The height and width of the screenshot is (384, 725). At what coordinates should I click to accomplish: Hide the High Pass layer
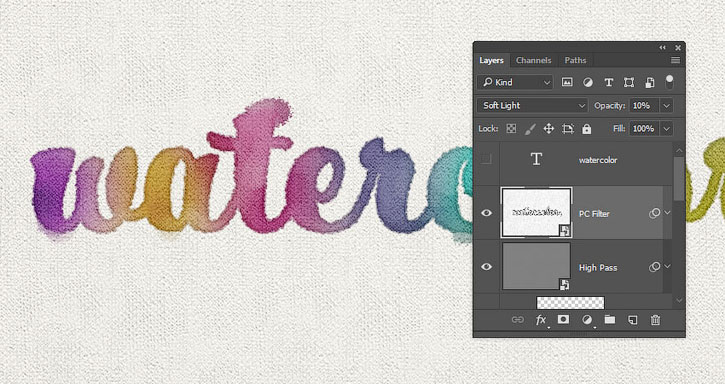pos(486,266)
